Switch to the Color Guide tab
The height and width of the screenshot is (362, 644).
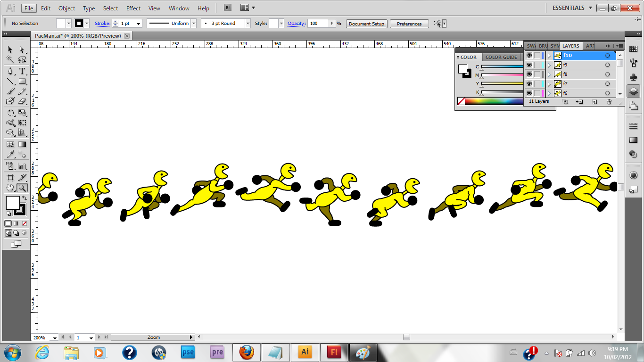501,57
